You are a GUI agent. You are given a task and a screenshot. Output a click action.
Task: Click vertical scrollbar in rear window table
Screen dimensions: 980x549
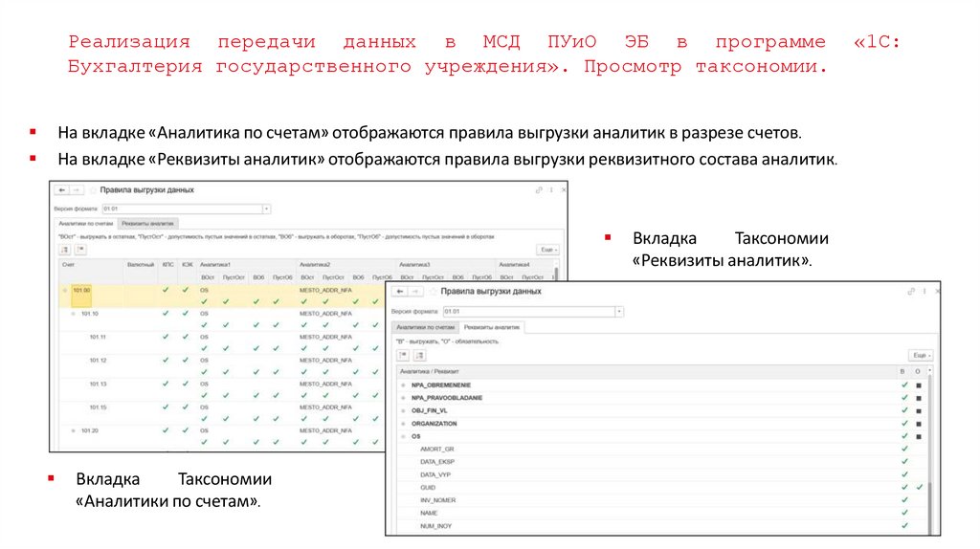556,273
